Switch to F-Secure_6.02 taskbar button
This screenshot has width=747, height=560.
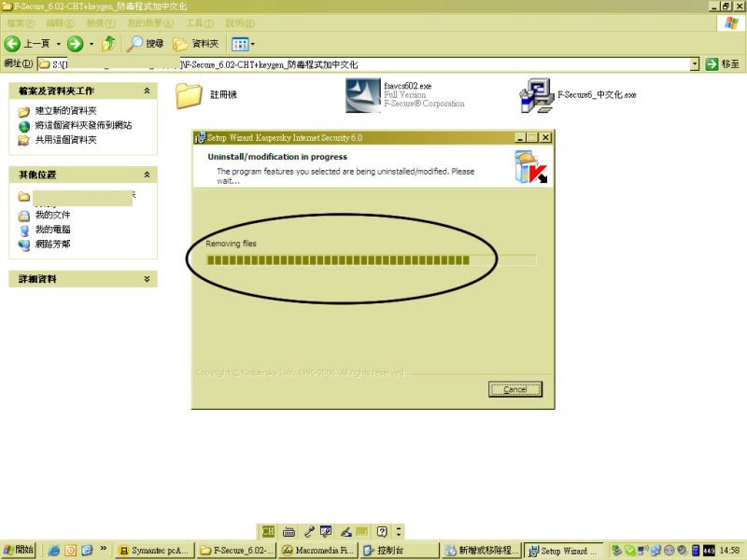(236, 551)
